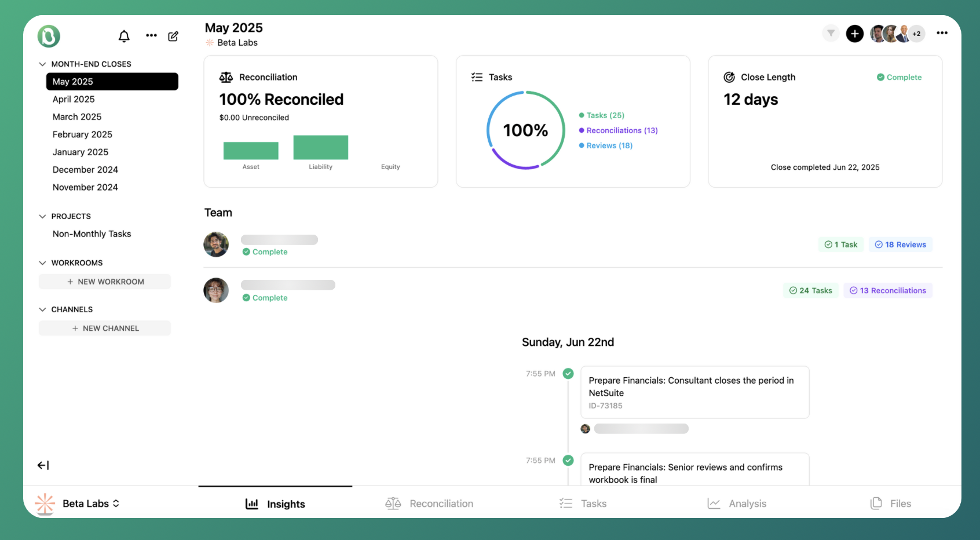Image resolution: width=980 pixels, height=540 pixels.
Task: Click the Tasks checklist card icon
Action: [477, 77]
